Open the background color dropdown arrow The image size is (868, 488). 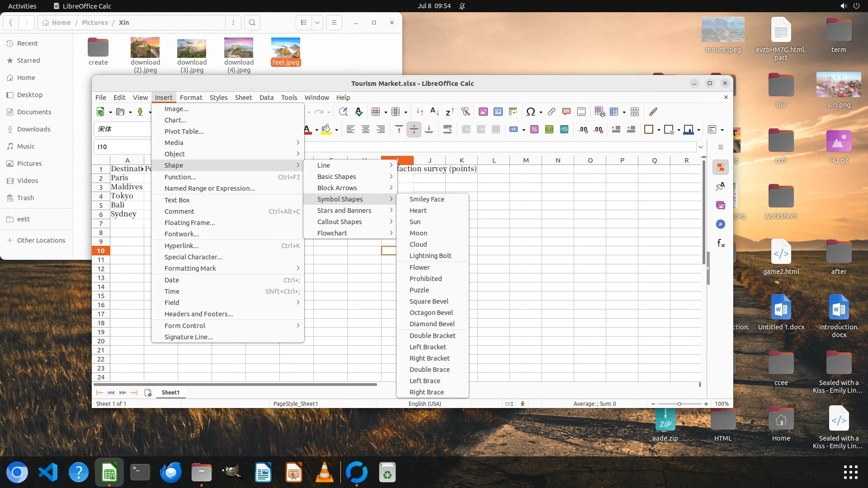point(336,130)
